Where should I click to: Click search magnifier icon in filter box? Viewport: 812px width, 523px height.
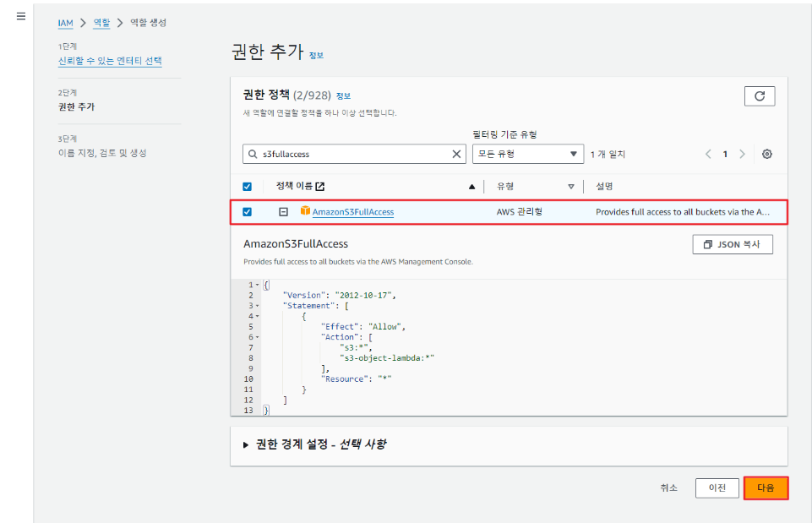coord(253,154)
